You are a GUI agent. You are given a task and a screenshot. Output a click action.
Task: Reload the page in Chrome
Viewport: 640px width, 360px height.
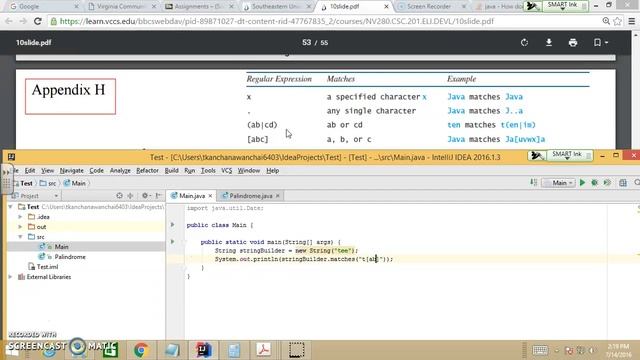(38, 21)
